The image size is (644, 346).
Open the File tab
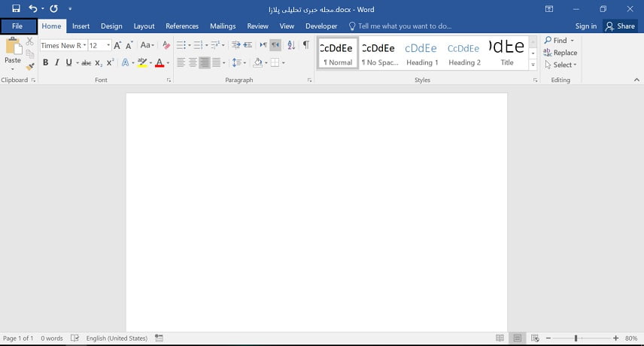[17, 26]
